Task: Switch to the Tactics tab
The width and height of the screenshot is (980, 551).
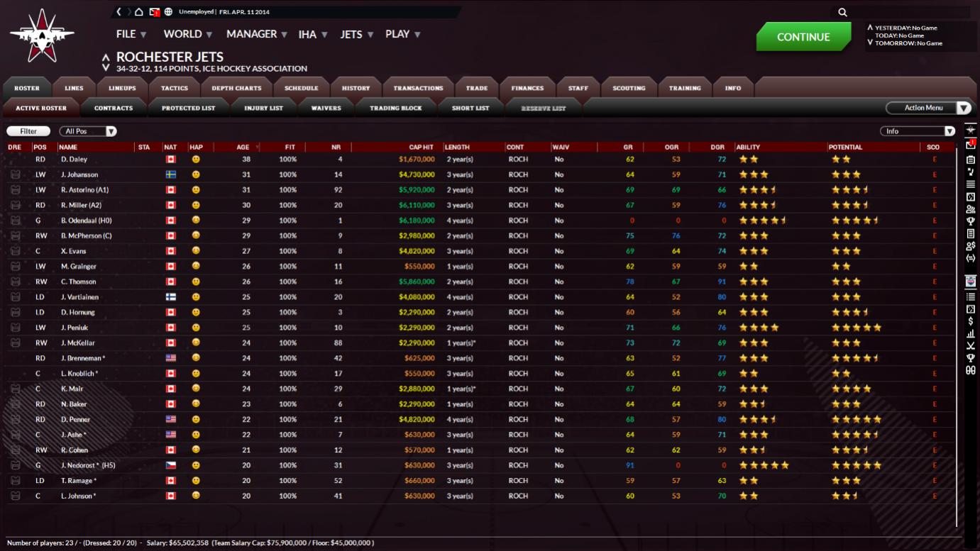Action: [174, 88]
